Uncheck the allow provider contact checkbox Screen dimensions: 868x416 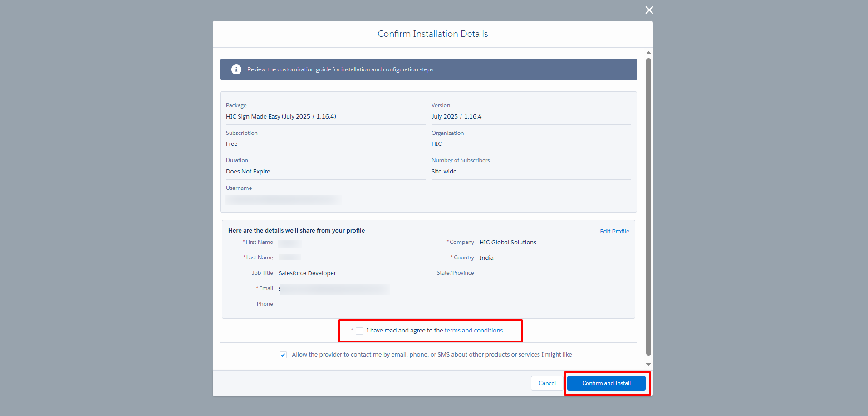click(283, 355)
